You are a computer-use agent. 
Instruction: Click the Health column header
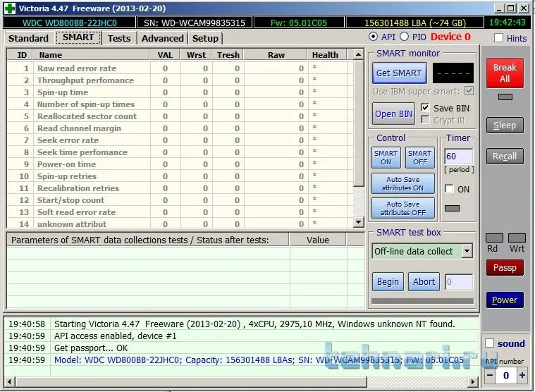(x=327, y=55)
